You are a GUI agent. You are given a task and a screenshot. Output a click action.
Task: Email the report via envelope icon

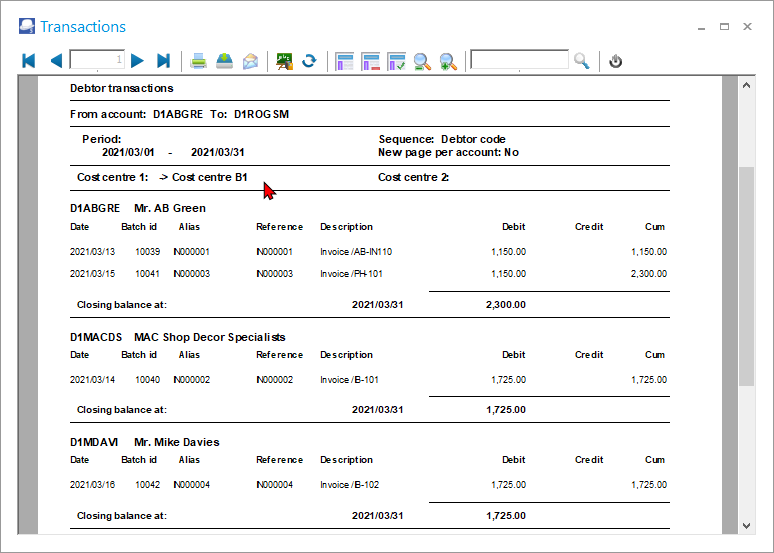click(250, 61)
